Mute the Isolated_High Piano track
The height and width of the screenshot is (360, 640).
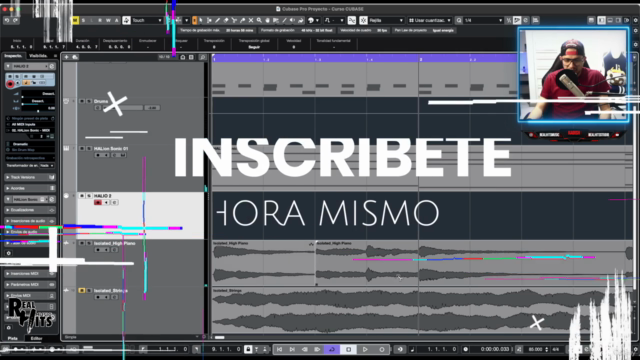82,243
